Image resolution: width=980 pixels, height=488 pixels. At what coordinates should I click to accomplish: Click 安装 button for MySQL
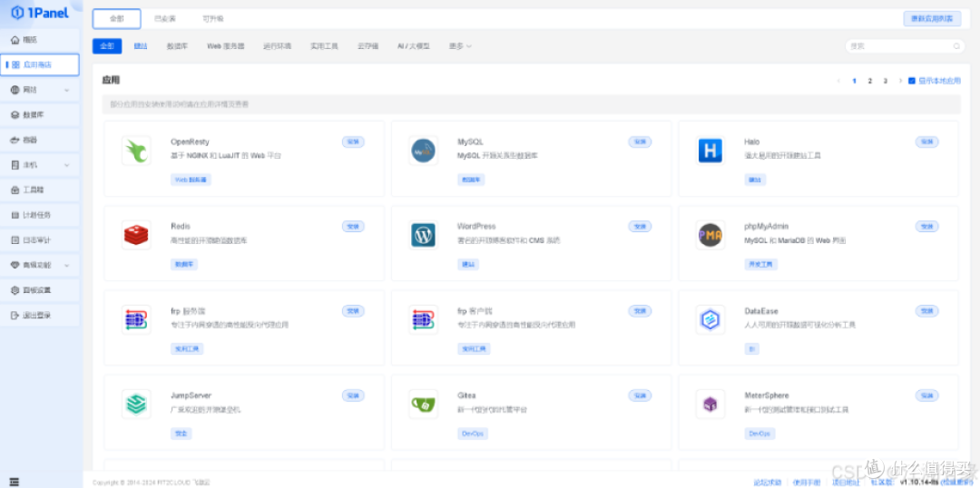(640, 142)
